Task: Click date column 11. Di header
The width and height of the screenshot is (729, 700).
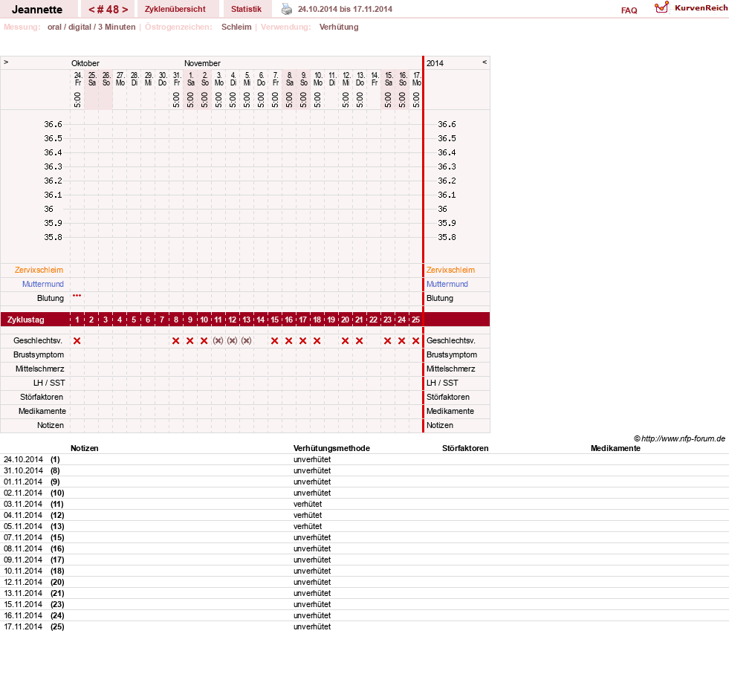Action: (332, 79)
